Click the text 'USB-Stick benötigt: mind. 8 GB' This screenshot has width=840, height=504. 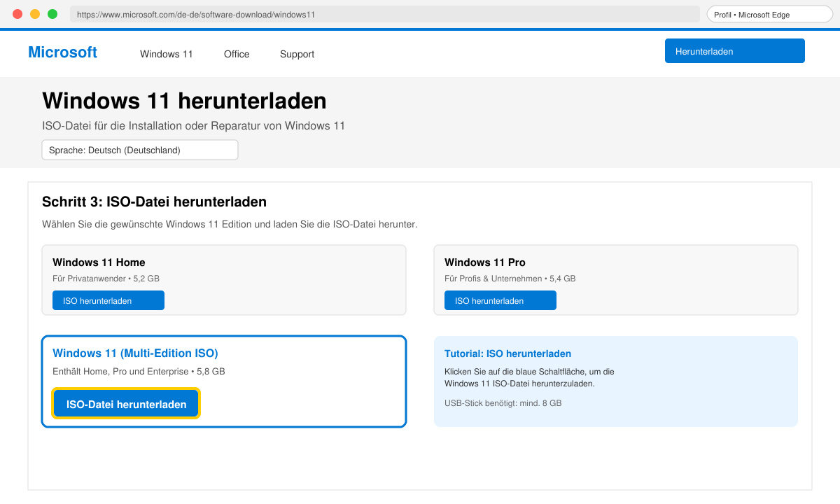coord(503,403)
